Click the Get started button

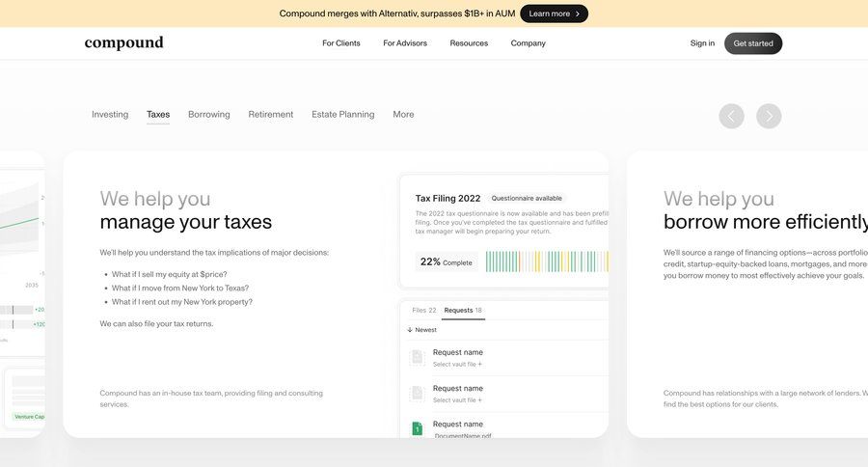coord(752,43)
